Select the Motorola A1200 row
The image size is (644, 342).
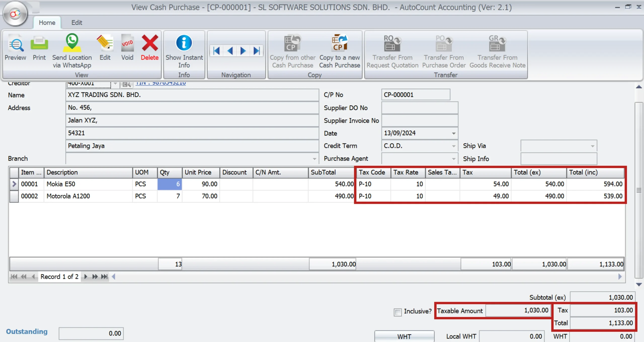point(68,196)
